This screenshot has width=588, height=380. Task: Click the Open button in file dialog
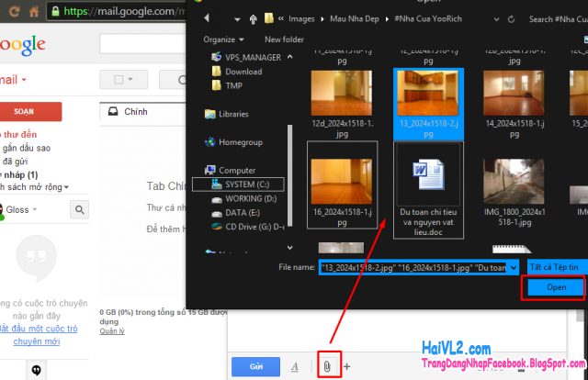(x=556, y=287)
